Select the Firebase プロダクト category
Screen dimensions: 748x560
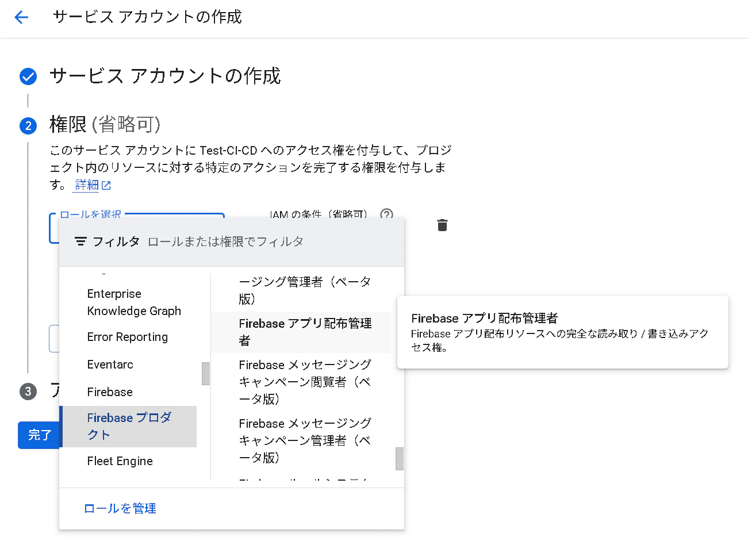point(129,426)
